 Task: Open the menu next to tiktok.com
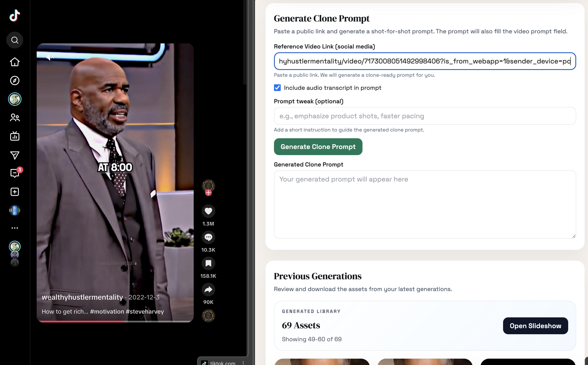[x=244, y=363]
